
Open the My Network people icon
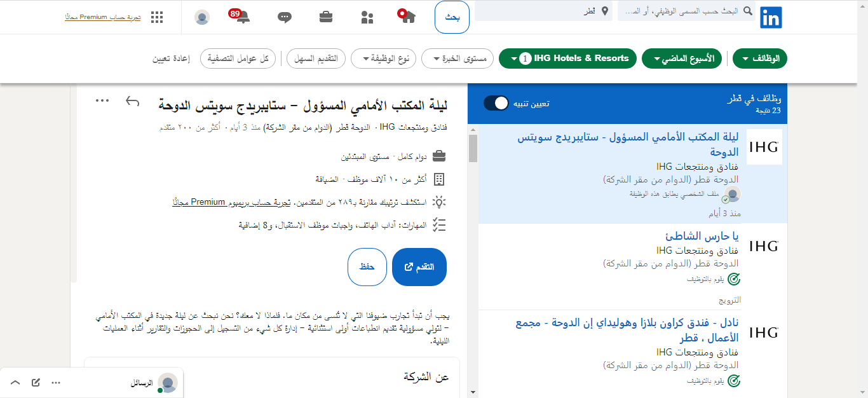coord(367,17)
